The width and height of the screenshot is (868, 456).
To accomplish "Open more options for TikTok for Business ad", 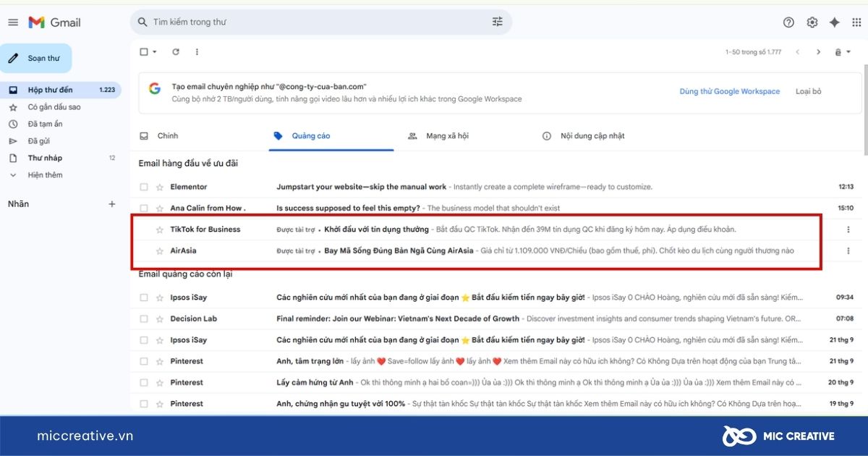I will [x=848, y=230].
